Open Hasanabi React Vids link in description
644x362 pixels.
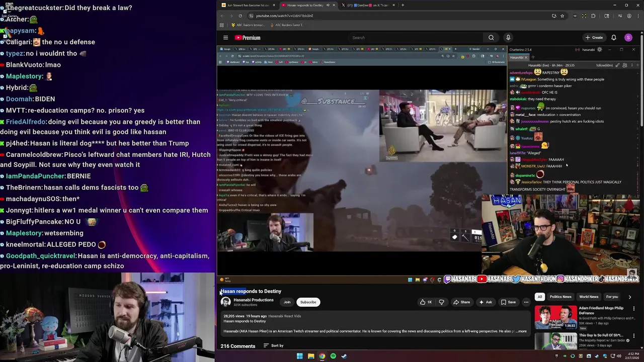tap(284, 316)
